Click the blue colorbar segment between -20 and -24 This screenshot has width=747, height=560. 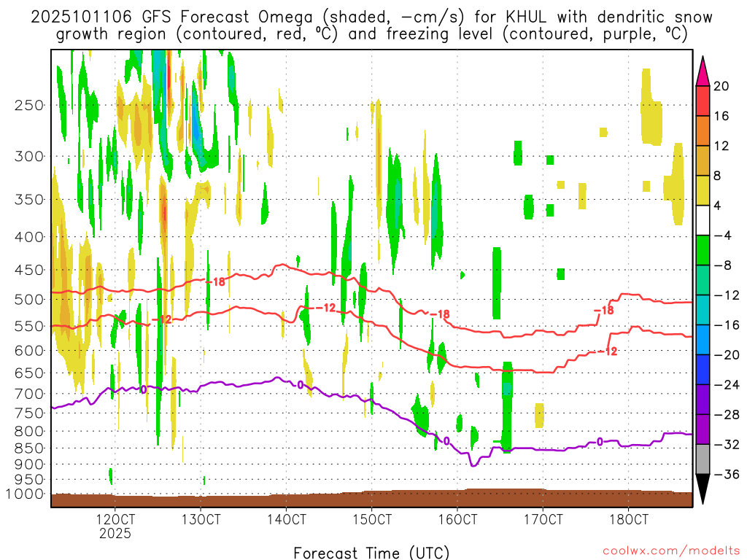point(703,370)
